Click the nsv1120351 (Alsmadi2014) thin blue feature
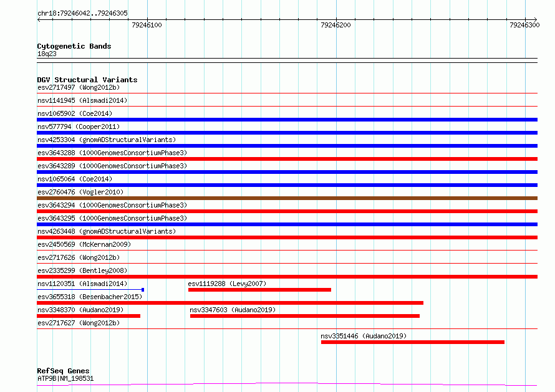The height and width of the screenshot is (392, 555). pos(90,290)
